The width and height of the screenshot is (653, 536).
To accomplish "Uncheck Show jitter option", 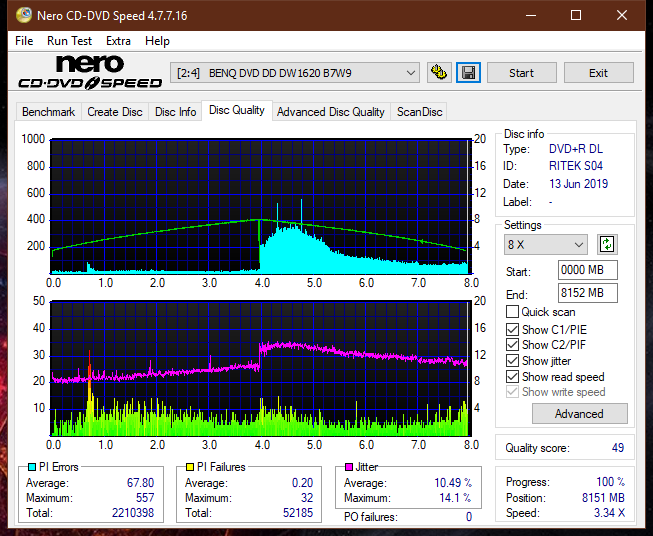I will [512, 361].
